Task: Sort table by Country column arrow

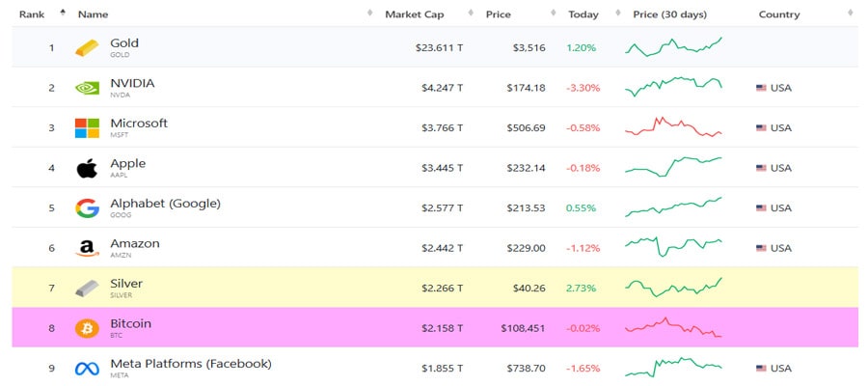Action: tap(851, 13)
